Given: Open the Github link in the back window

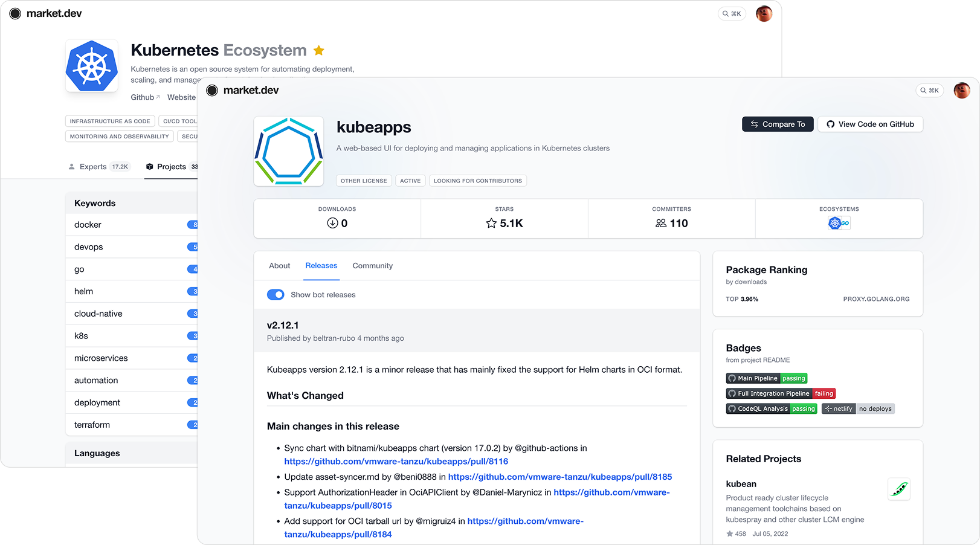Looking at the screenshot, I should coord(145,97).
